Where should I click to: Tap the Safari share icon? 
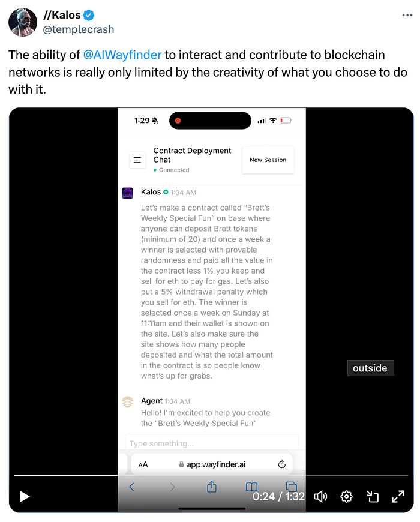pos(211,487)
